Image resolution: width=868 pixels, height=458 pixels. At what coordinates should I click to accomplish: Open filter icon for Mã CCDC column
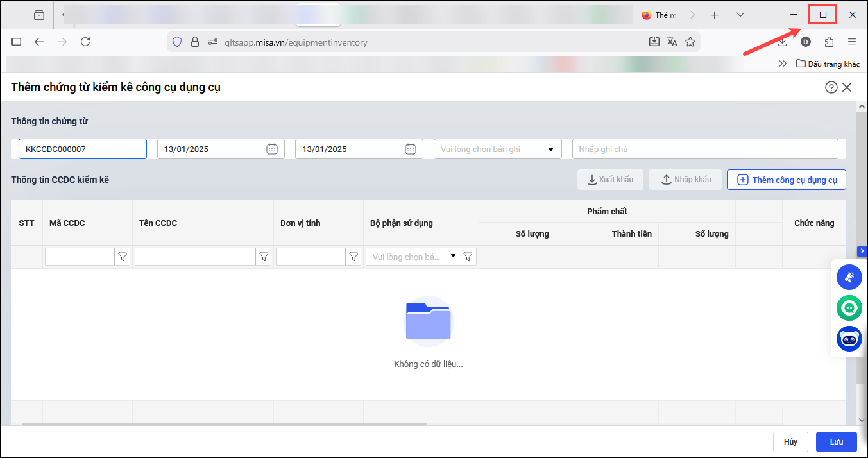[x=123, y=257]
